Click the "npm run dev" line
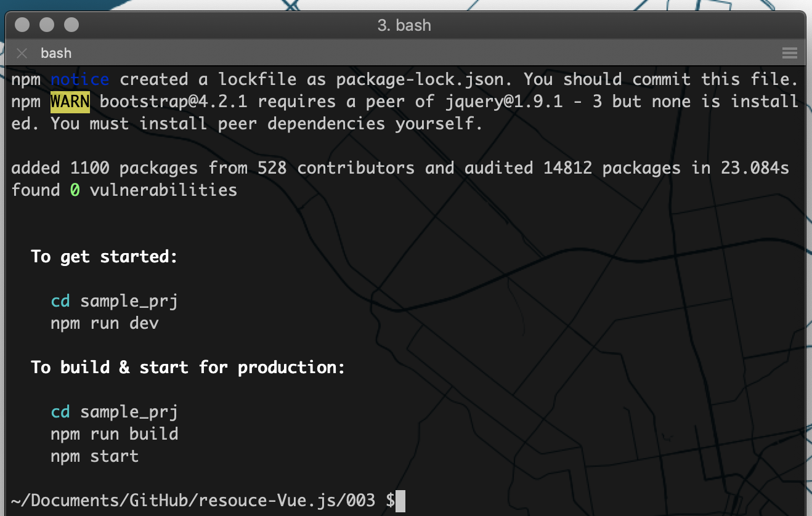 (105, 323)
